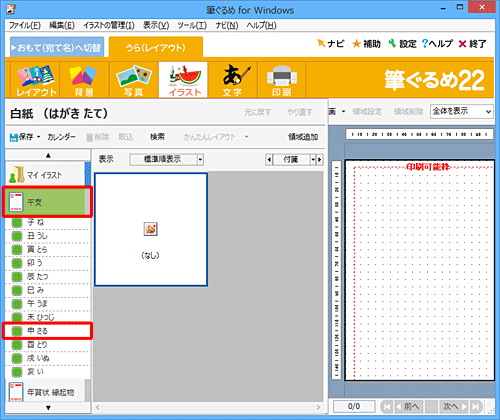The image size is (500, 420).
Task: Open the 全体を表示 zoom dropdown
Action: [x=462, y=111]
